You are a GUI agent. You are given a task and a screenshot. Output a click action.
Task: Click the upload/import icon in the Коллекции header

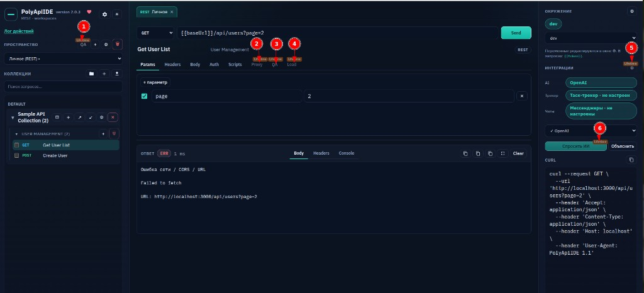[118, 74]
